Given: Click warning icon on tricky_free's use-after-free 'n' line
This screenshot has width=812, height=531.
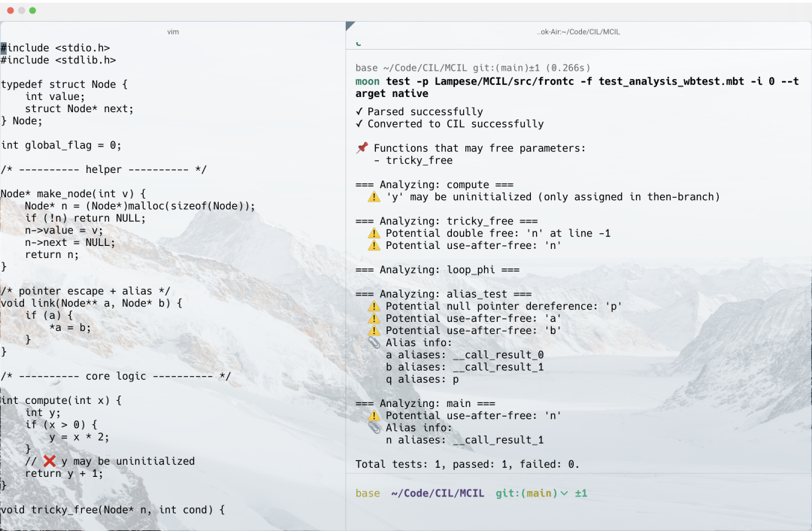Looking at the screenshot, I should (374, 245).
